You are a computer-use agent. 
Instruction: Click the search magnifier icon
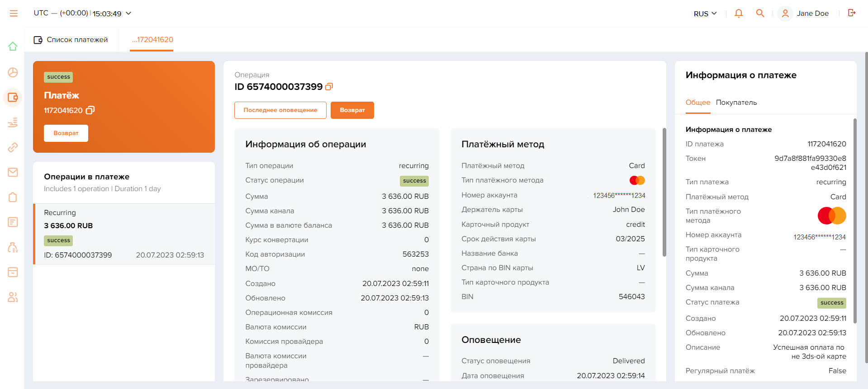[x=760, y=14]
